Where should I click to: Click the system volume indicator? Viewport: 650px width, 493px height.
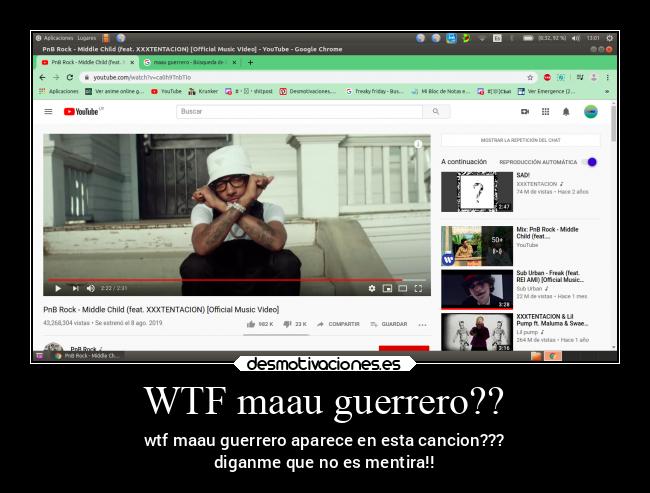(x=575, y=38)
